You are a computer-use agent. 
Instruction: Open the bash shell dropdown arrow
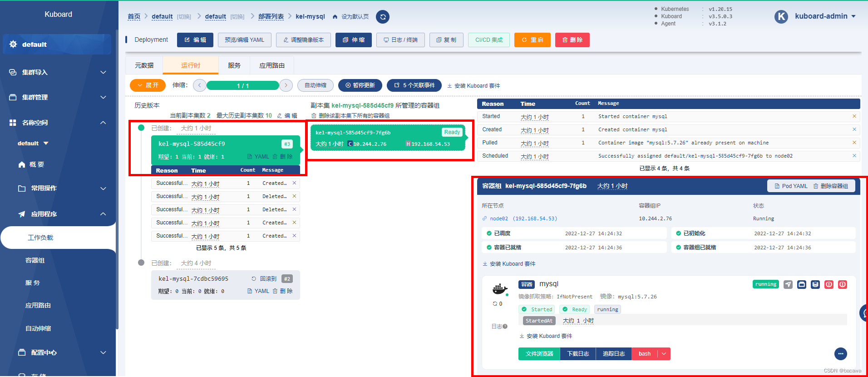coord(664,354)
